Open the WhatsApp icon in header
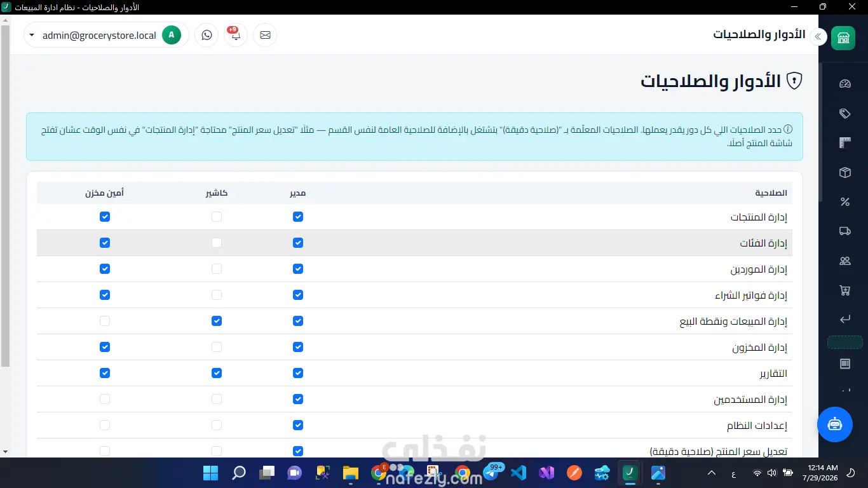This screenshot has height=488, width=868. coord(207,36)
